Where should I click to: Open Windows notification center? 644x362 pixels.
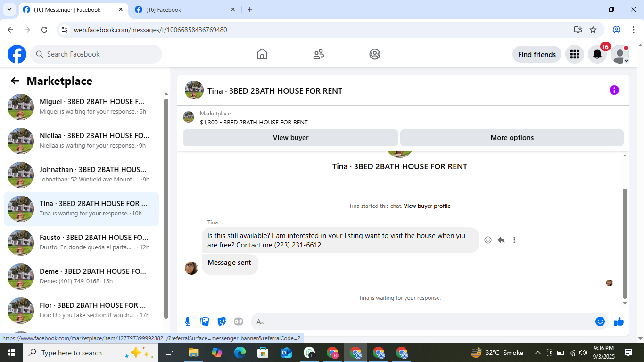point(628,353)
